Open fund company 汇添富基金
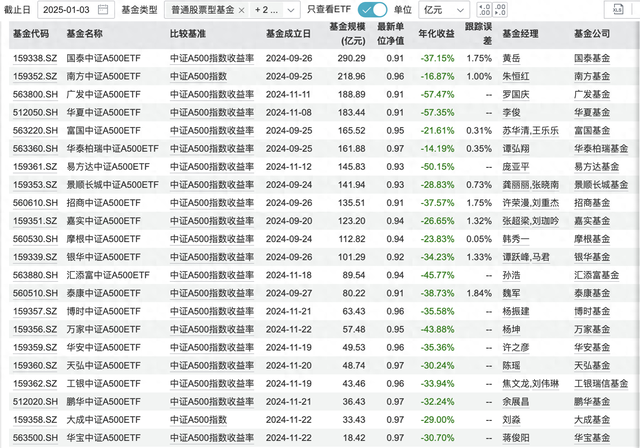 596,275
